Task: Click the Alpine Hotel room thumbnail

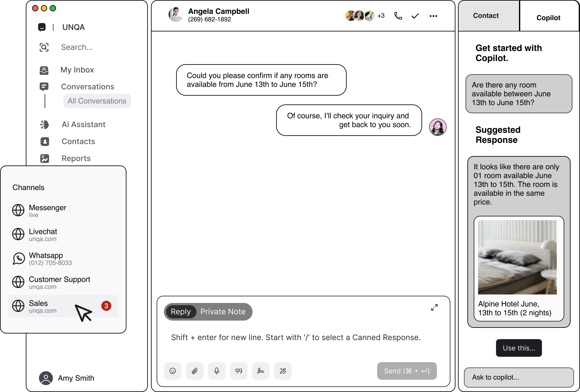Action: click(517, 257)
